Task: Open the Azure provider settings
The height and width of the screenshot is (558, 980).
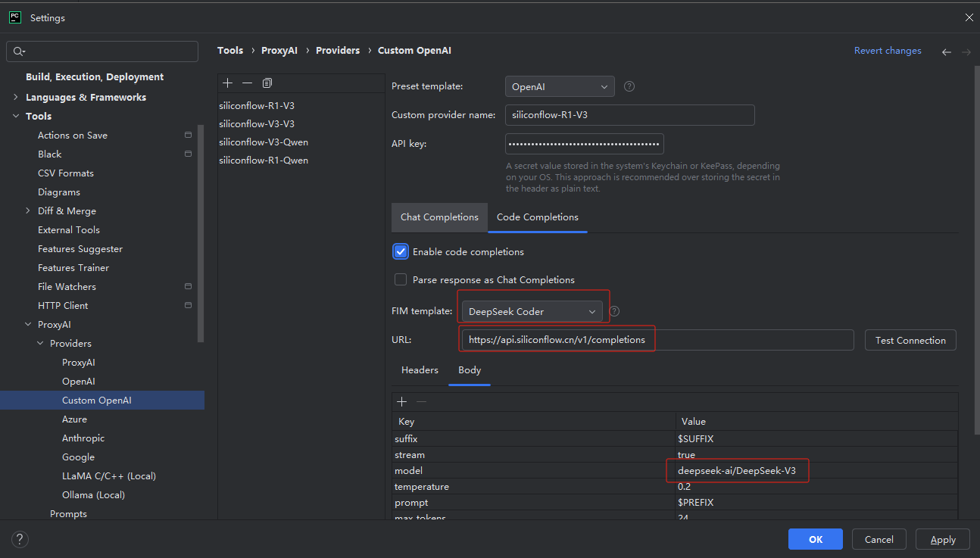Action: pos(74,419)
